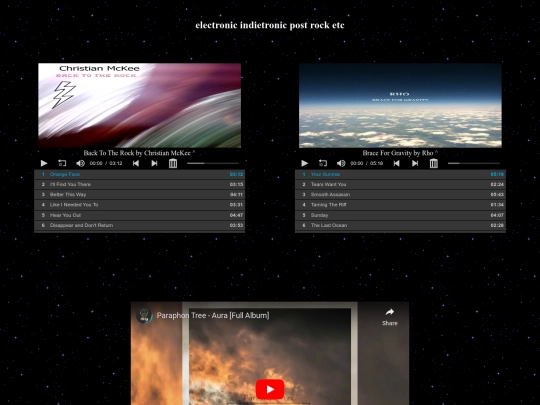540x405 pixels.
Task: Adjust seek bar of Rho player
Action: pos(474,163)
